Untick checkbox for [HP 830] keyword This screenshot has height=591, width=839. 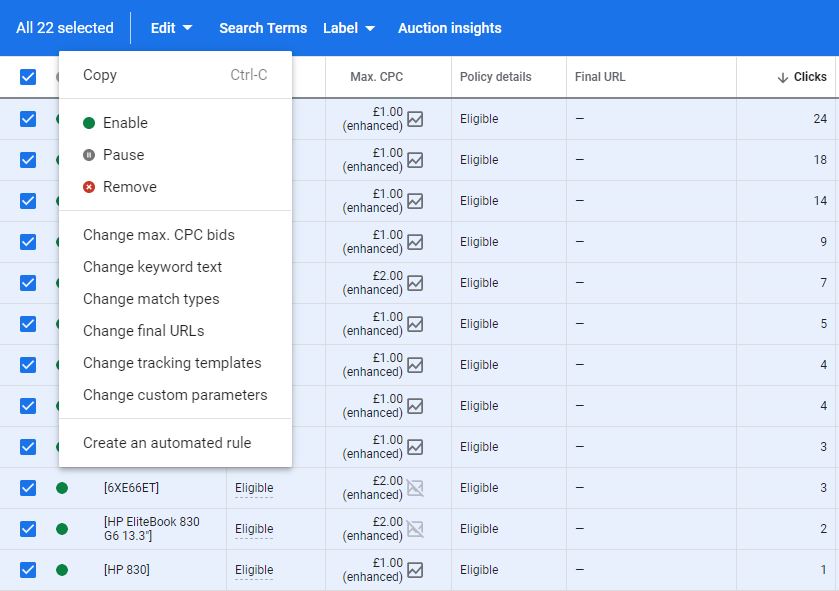(x=28, y=570)
